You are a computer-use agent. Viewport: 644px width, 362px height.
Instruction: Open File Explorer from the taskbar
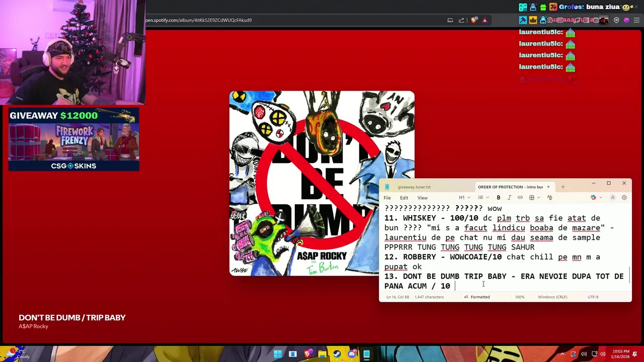point(322,354)
